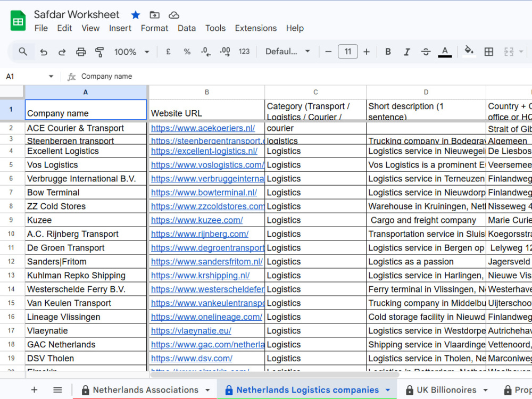Select the Logistics as a passion cell
The image size is (532, 399).
(x=426, y=262)
